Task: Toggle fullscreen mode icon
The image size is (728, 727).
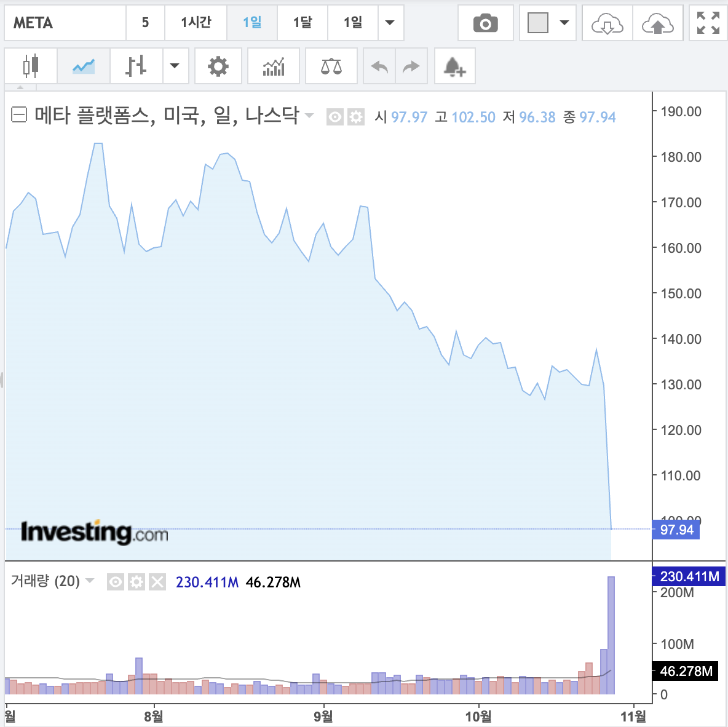Action: pos(708,23)
